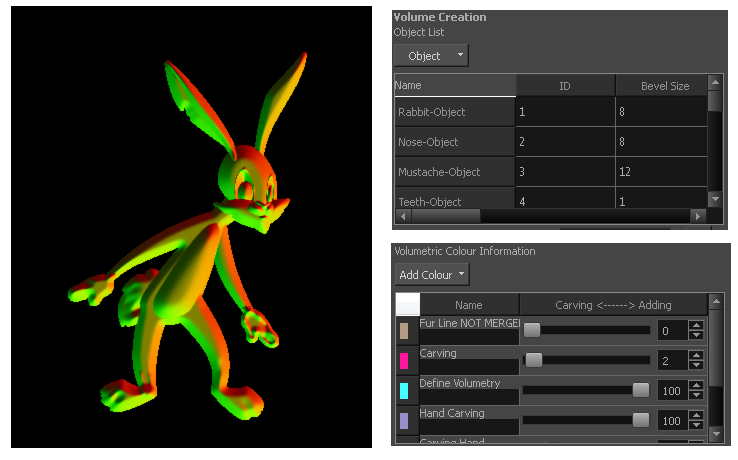Viewport: 738px width, 460px height.
Task: Click the object list scroll down arrow
Action: tap(715, 199)
